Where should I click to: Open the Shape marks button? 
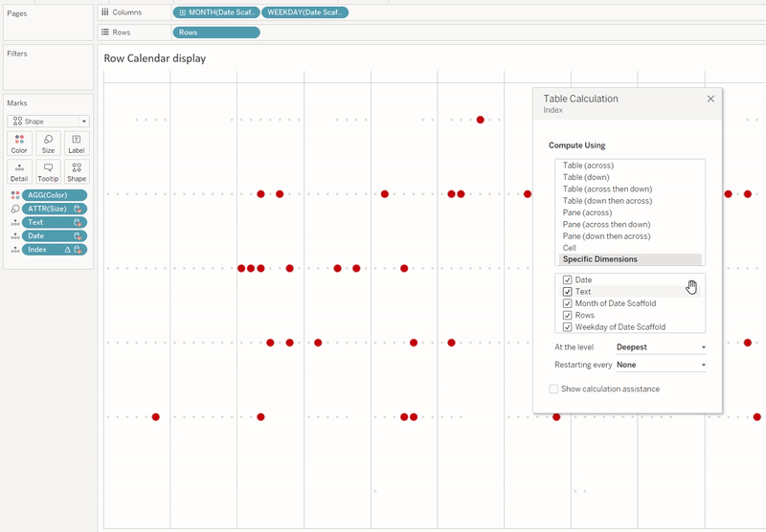(x=77, y=172)
